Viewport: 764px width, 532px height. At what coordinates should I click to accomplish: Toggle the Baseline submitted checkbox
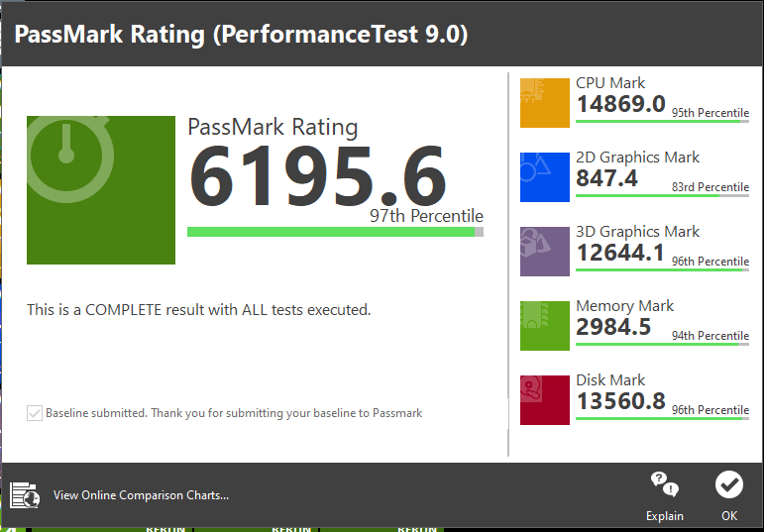click(34, 413)
